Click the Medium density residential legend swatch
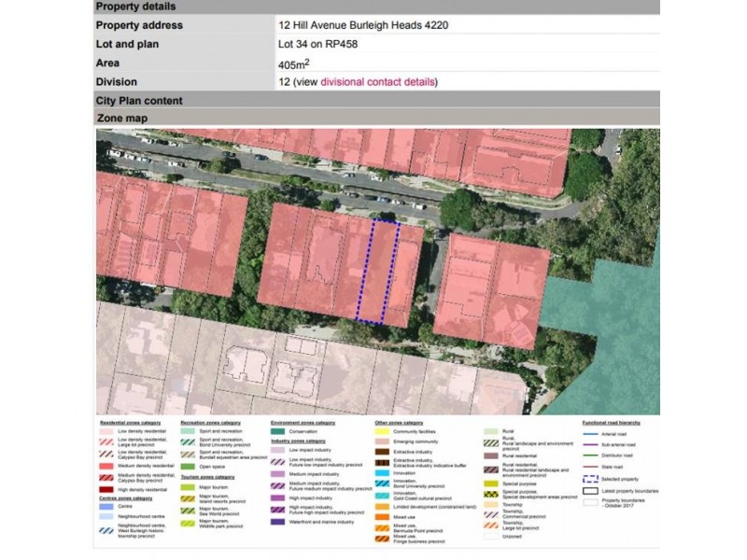Screen dimensions: 747x560 pos(106,466)
